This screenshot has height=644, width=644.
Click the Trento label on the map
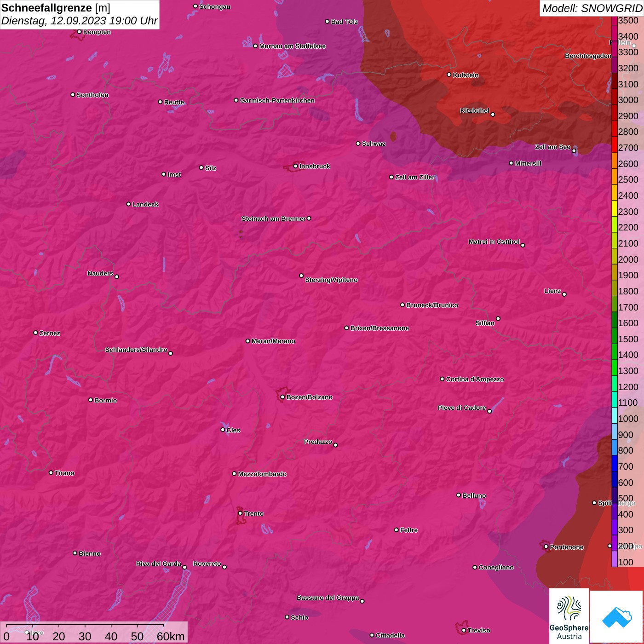[x=254, y=513]
